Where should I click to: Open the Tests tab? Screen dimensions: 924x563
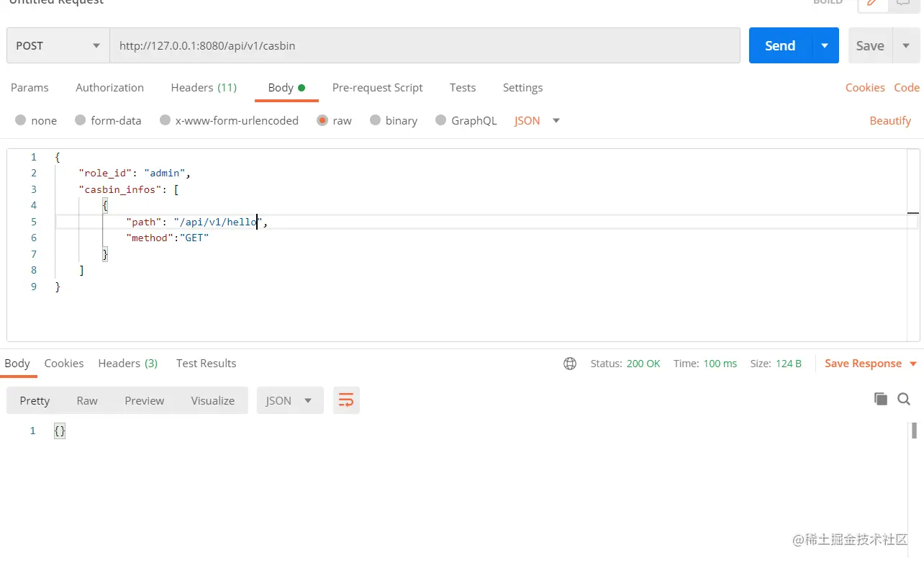(x=463, y=87)
